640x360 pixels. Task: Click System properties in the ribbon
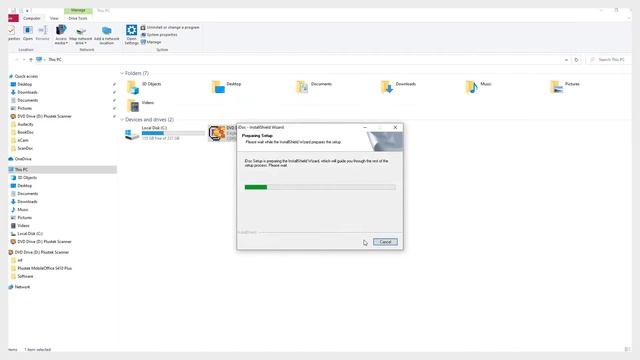159,35
